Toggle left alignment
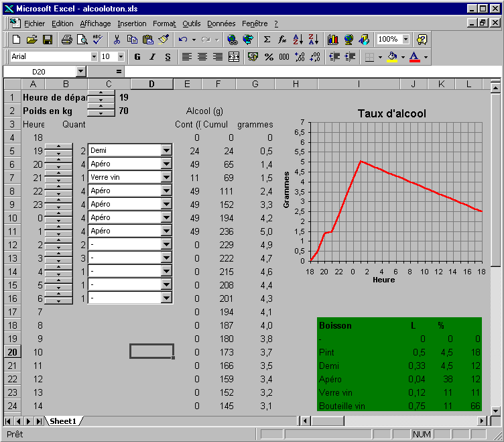The height and width of the screenshot is (442, 504). pyautogui.click(x=187, y=57)
